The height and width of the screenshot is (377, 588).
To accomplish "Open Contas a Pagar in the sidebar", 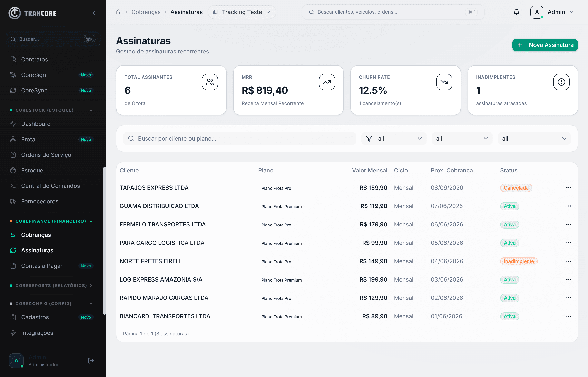I will (x=52, y=266).
